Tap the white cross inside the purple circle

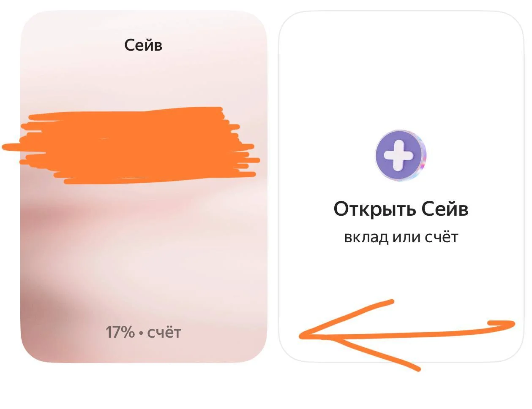399,155
